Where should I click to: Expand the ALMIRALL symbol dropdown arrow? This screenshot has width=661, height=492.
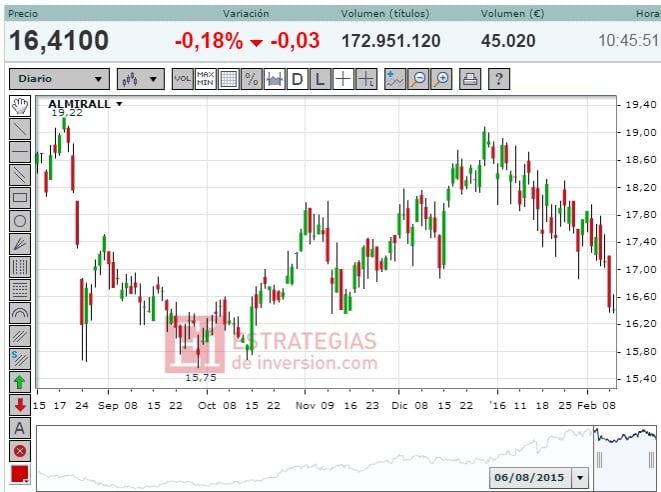pos(119,104)
